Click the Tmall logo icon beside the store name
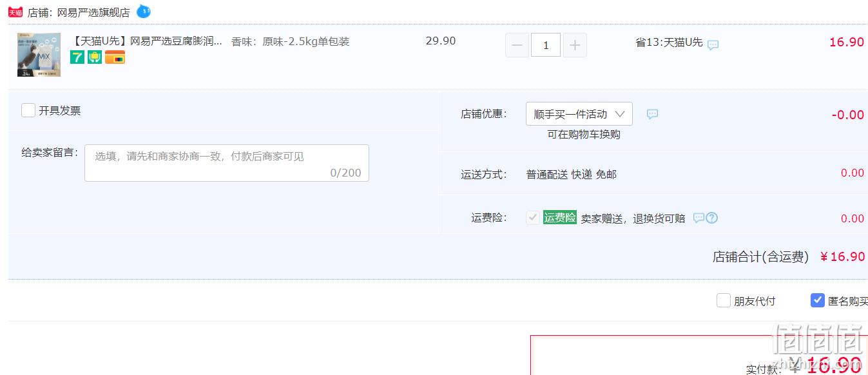Image resolution: width=868 pixels, height=375 pixels. [15, 12]
